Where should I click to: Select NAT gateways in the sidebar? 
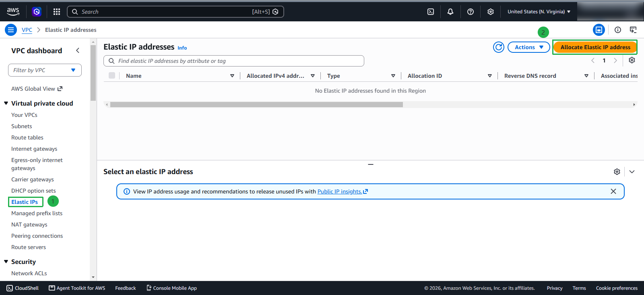coord(29,224)
